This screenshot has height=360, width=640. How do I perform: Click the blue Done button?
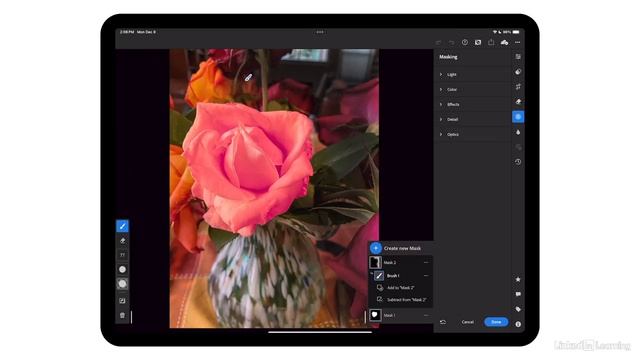click(496, 322)
